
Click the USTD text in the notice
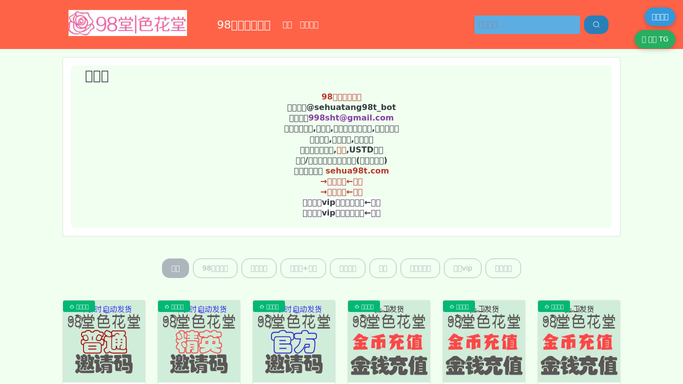tap(361, 150)
